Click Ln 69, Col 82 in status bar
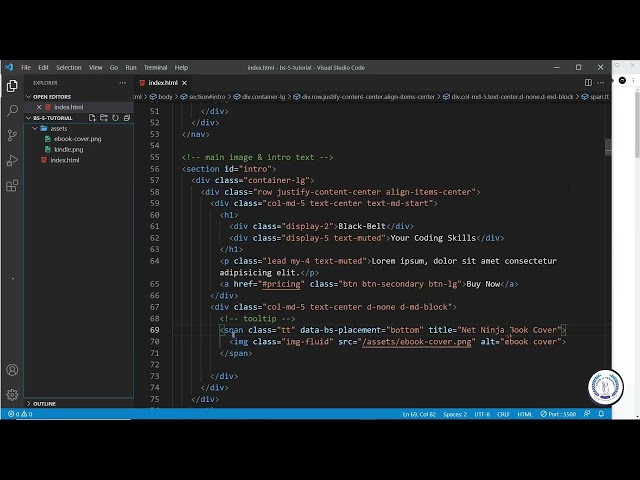This screenshot has height=480, width=640. [x=419, y=414]
